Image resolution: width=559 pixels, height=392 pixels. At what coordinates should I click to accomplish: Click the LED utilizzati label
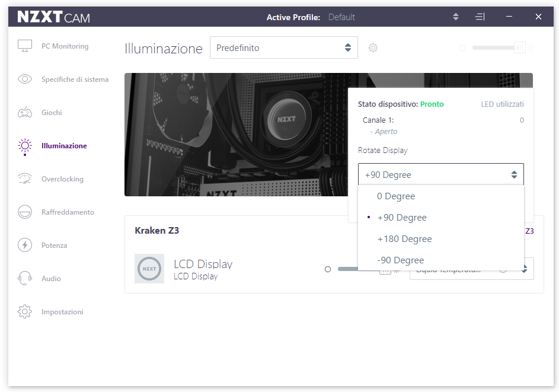tap(502, 104)
